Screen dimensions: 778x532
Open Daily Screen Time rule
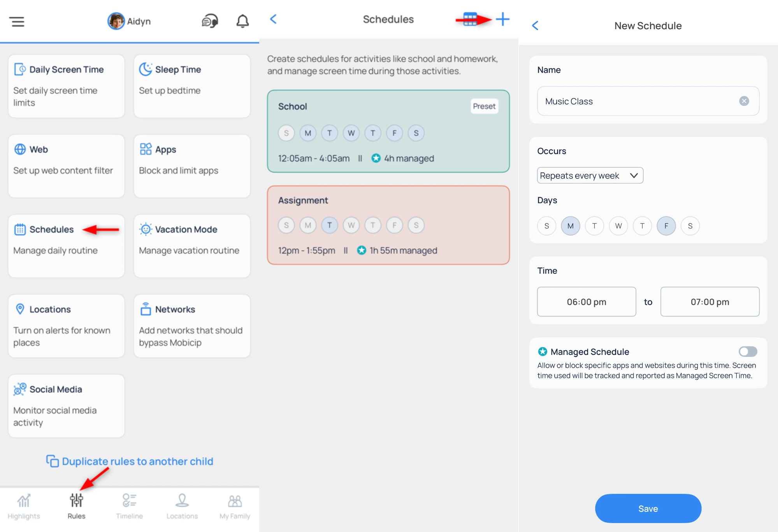pyautogui.click(x=66, y=86)
